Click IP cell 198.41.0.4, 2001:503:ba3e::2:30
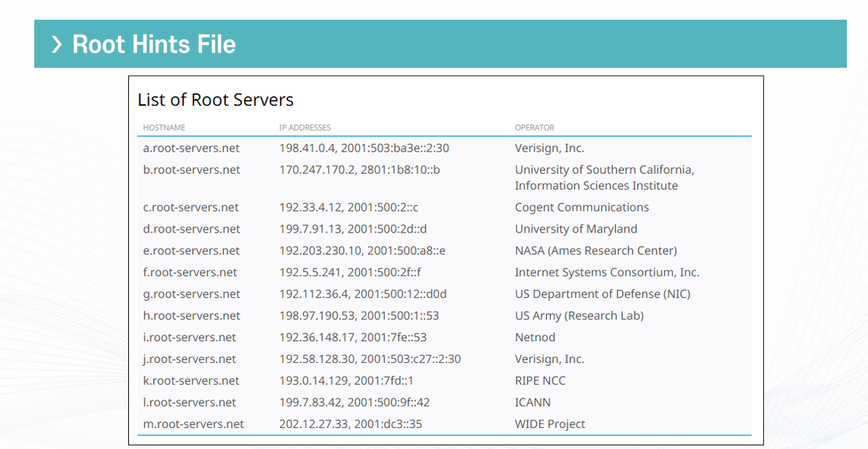Image resolution: width=868 pixels, height=449 pixels. tap(364, 149)
